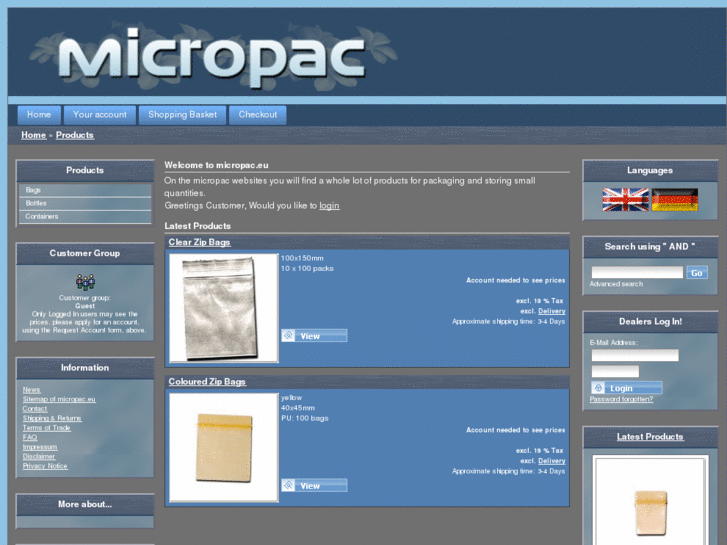Click the Home breadcrumb link

point(33,135)
